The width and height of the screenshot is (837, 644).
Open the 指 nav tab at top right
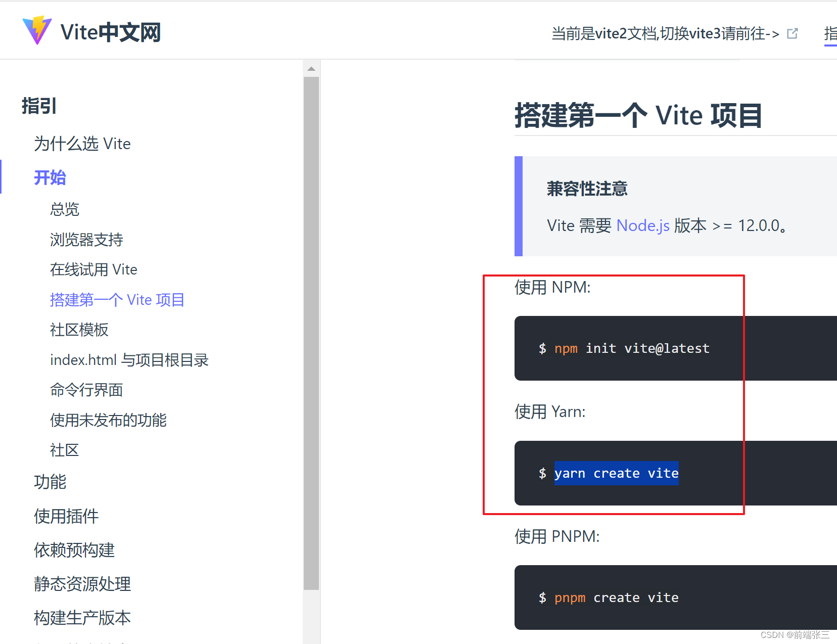pyautogui.click(x=830, y=33)
